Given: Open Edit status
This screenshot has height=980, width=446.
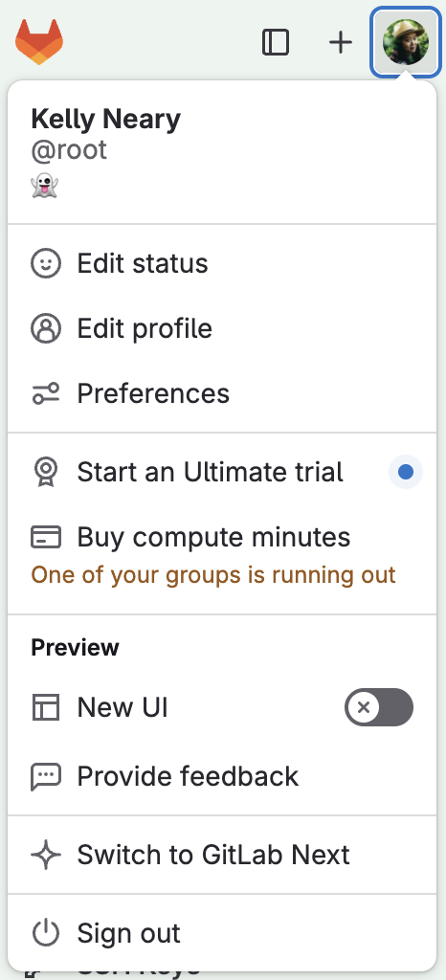Looking at the screenshot, I should [222, 263].
